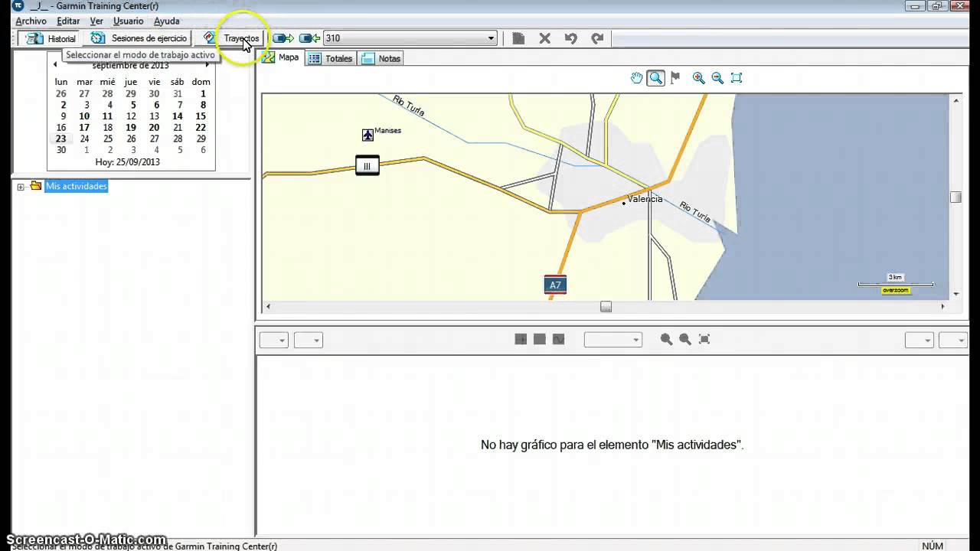Image resolution: width=980 pixels, height=551 pixels.
Task: Switch to the Totales tab
Action: tap(331, 58)
